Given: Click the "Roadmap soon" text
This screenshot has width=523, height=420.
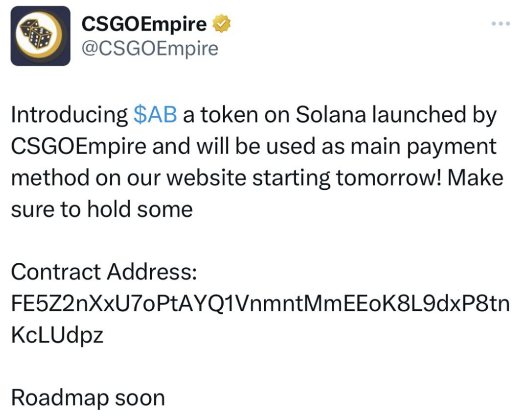Looking at the screenshot, I should pos(88,398).
